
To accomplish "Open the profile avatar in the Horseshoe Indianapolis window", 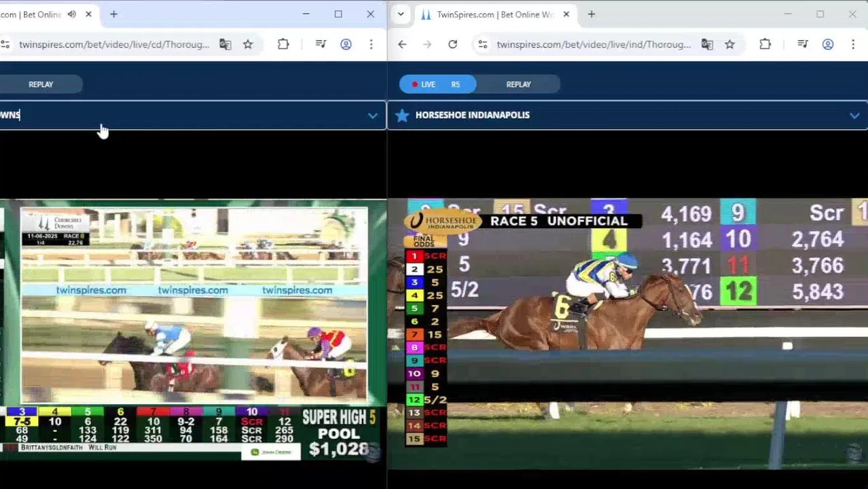I will tap(828, 44).
